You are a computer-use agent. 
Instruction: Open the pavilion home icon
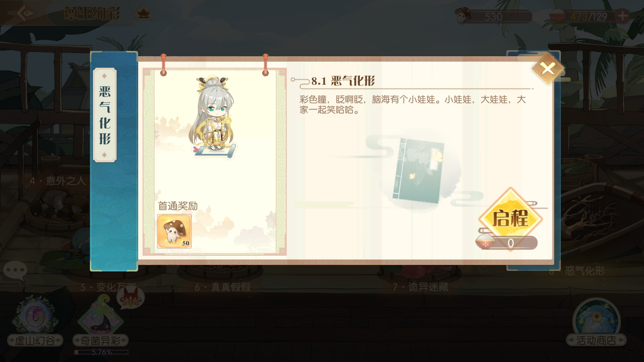coord(144,14)
